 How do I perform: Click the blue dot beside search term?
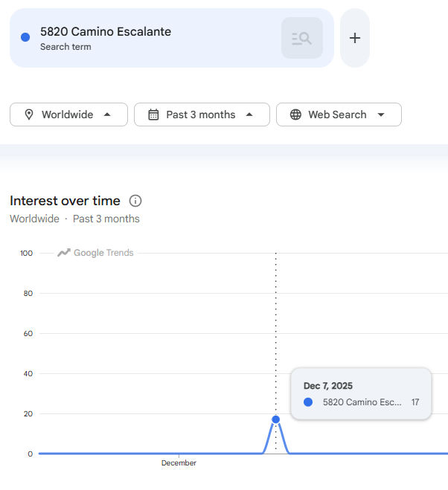click(x=25, y=37)
